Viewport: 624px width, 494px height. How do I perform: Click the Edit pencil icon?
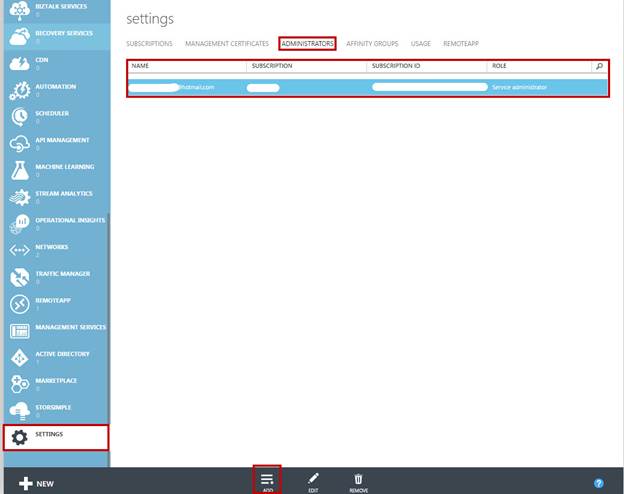[x=313, y=479]
